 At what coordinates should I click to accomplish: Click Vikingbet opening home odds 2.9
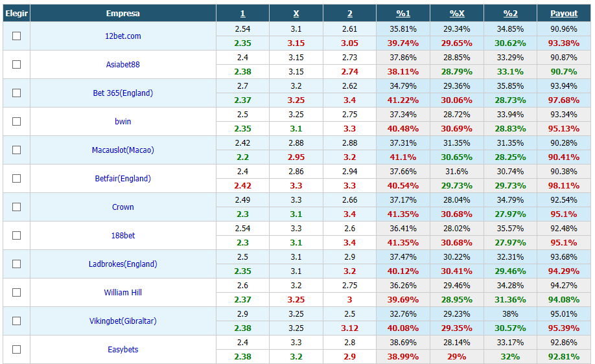tap(243, 314)
